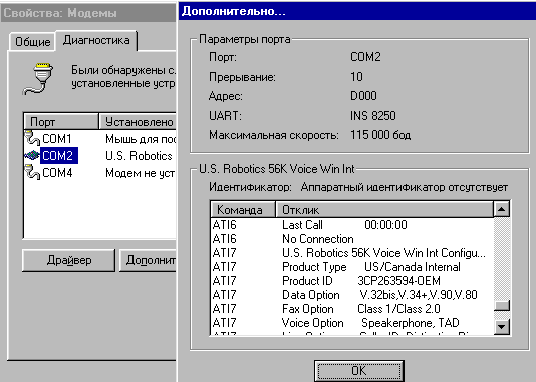Select the No Connection response row
The width and height of the screenshot is (536, 382).
[x=352, y=239]
